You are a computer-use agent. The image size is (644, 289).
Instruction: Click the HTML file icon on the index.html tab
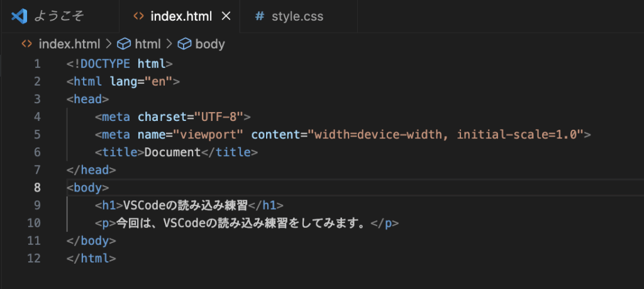pos(139,16)
